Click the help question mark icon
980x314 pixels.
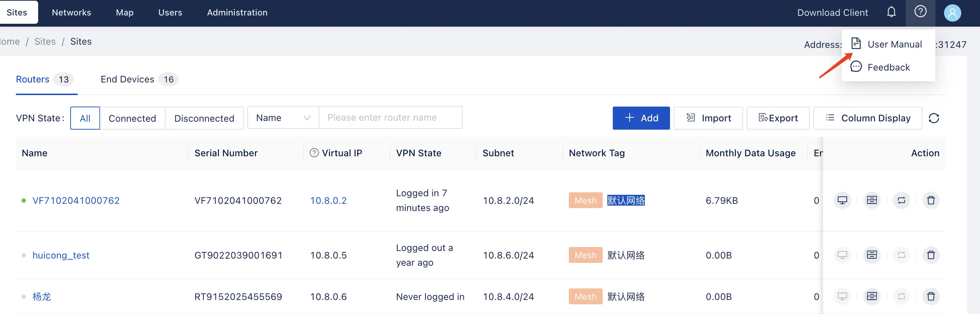[920, 12]
